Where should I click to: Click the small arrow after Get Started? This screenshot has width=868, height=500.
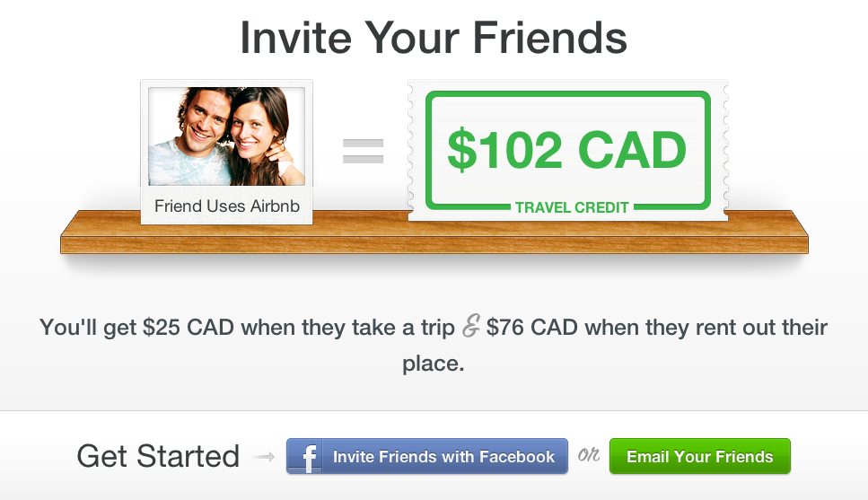(264, 458)
